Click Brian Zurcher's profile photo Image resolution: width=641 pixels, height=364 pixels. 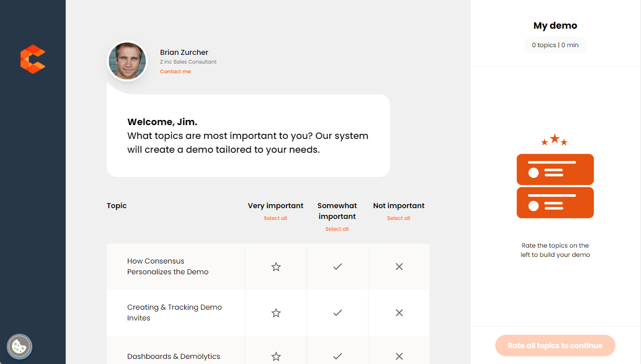tap(127, 61)
